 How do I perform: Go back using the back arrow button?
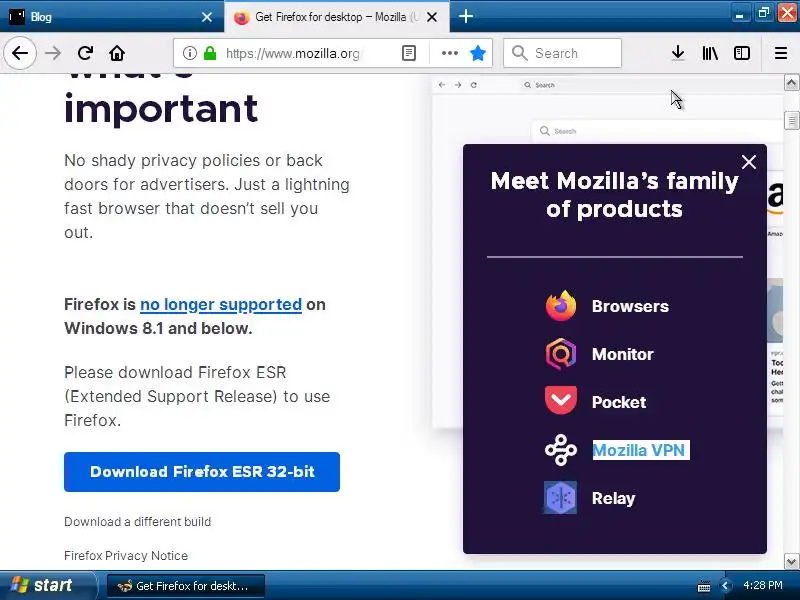tap(20, 53)
